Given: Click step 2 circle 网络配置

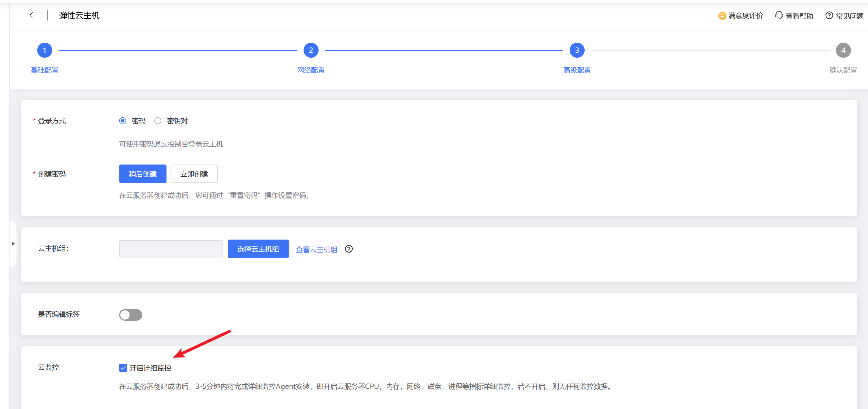Looking at the screenshot, I should point(311,50).
